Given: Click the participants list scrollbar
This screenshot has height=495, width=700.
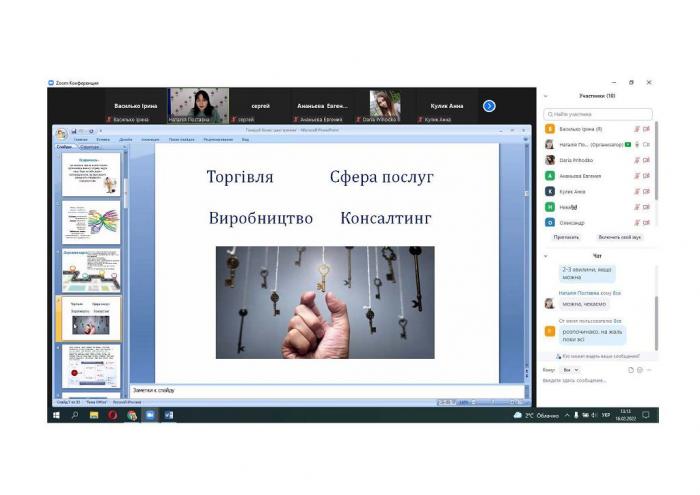Looking at the screenshot, I should (x=656, y=161).
